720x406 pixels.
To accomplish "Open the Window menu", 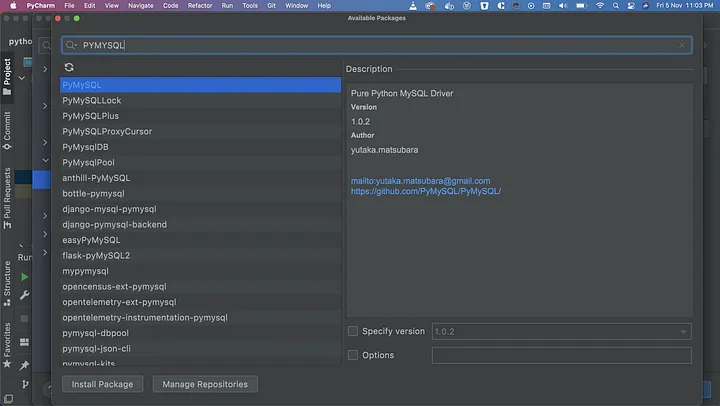I will [x=297, y=6].
